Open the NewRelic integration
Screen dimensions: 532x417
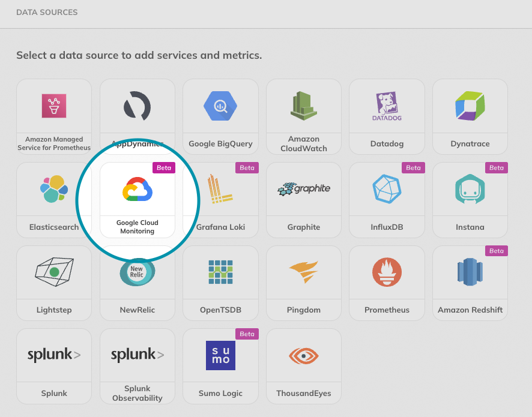click(x=137, y=283)
